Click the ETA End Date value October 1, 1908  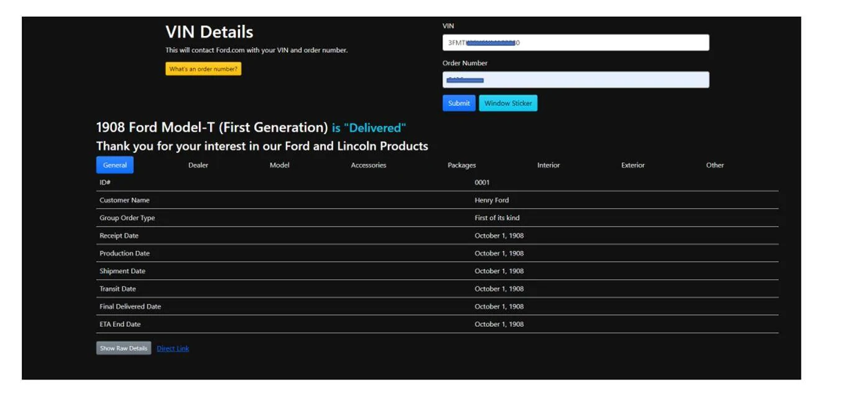pyautogui.click(x=499, y=324)
